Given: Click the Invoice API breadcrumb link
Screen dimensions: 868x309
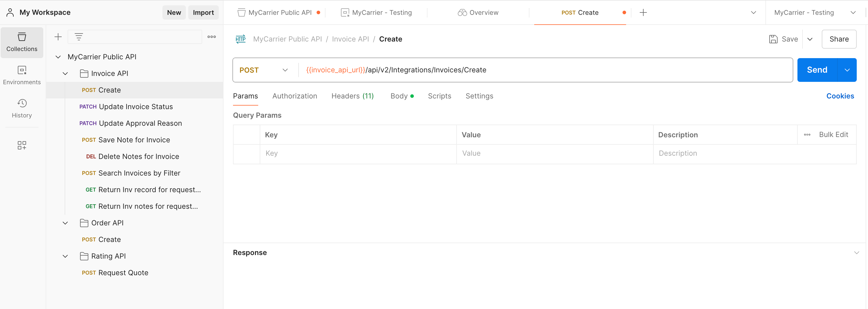Looking at the screenshot, I should point(350,39).
